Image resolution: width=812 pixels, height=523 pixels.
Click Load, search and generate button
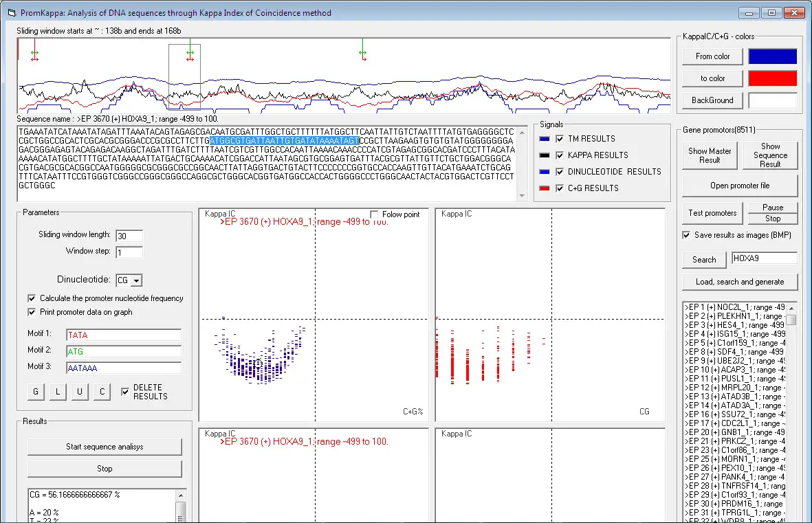[x=740, y=282]
